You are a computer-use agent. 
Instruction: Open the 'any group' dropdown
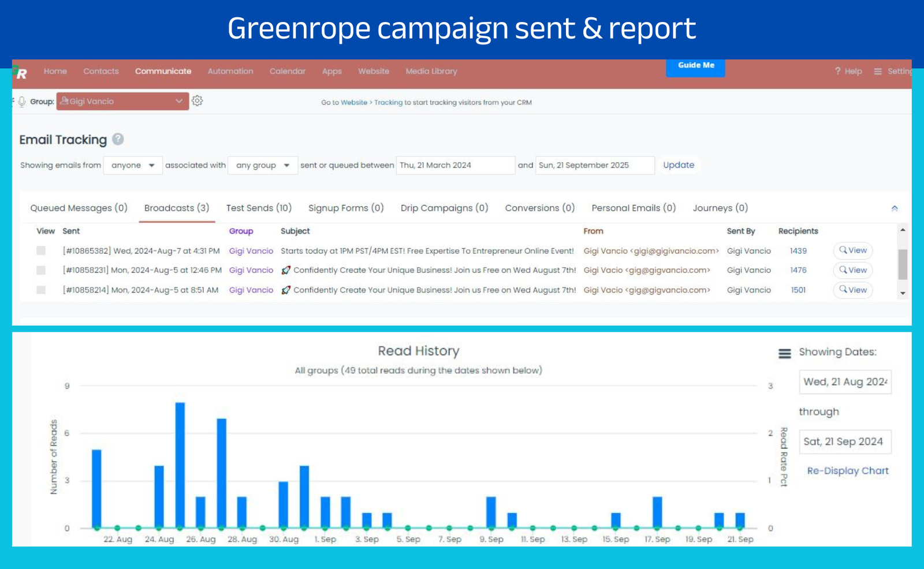263,165
